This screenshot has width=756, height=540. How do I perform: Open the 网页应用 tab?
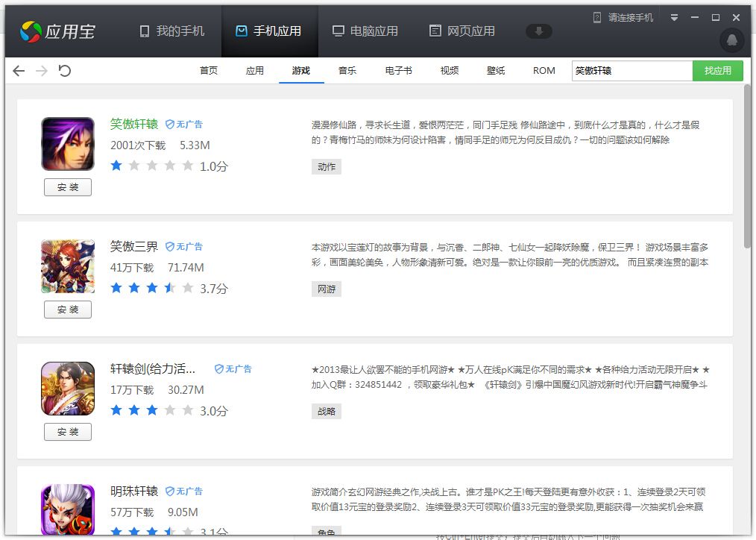click(462, 31)
